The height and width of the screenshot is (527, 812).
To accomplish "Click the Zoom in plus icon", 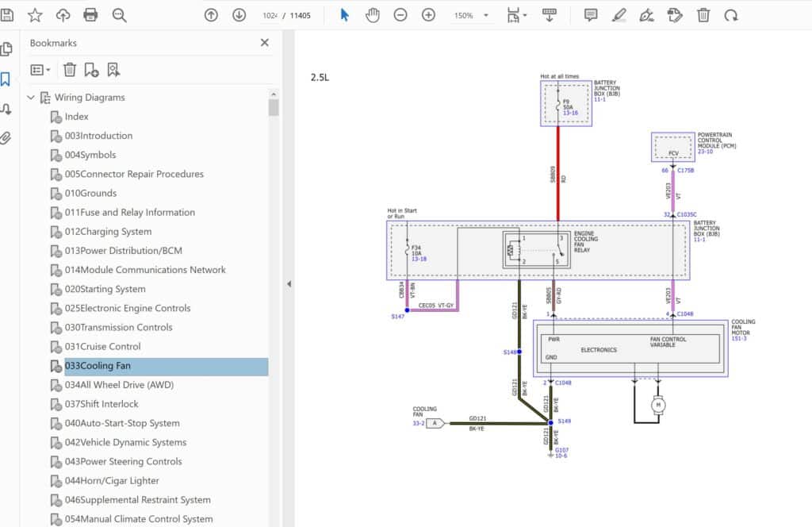I will (428, 15).
